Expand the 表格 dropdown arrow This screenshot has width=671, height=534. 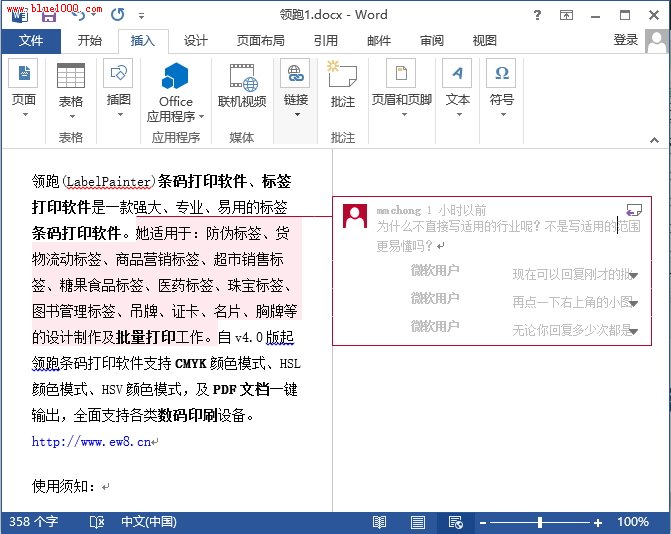point(72,116)
